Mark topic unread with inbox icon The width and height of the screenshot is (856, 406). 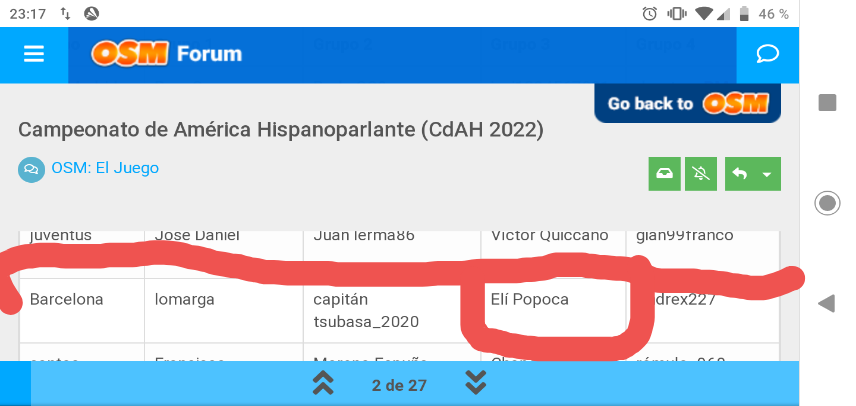(664, 174)
